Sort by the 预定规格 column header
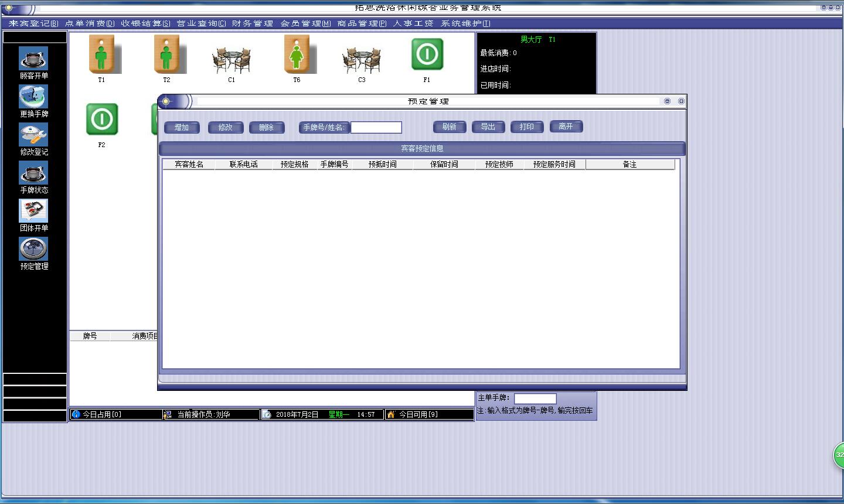 295,165
